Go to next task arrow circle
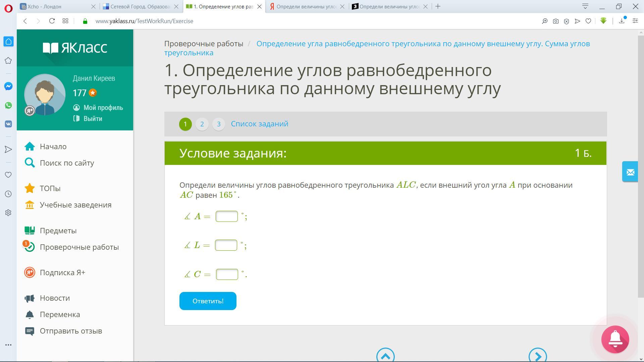The width and height of the screenshot is (644, 362). 537,356
